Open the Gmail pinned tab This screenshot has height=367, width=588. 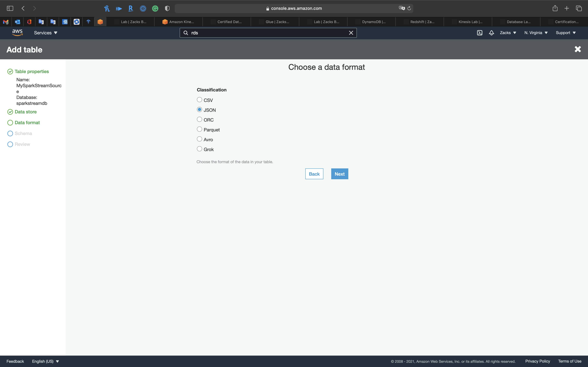coord(6,22)
